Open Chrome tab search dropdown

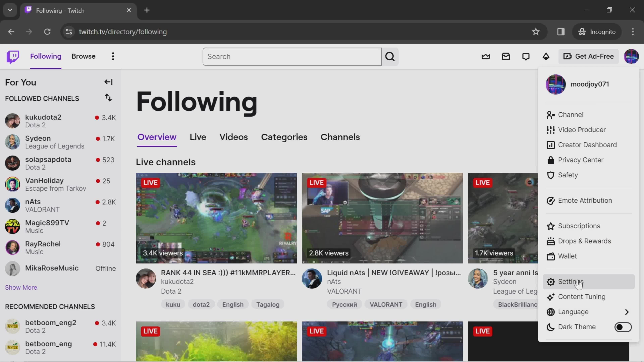(x=10, y=10)
